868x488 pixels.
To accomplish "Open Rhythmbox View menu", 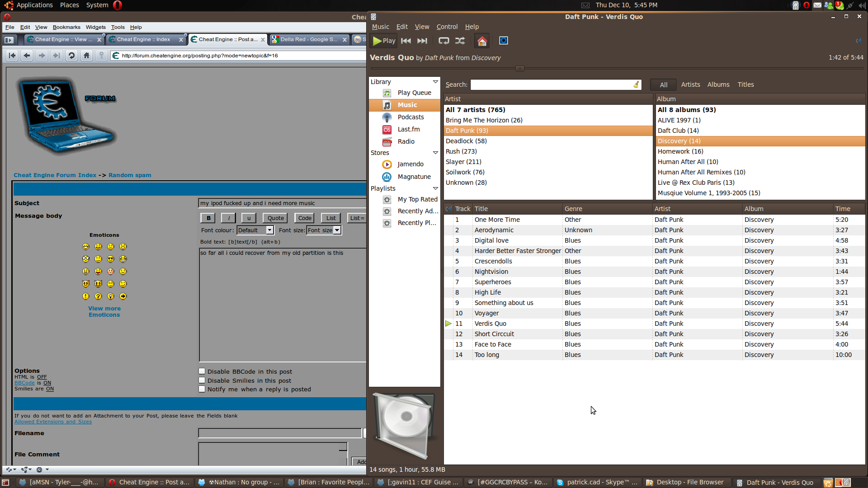I will pos(422,27).
